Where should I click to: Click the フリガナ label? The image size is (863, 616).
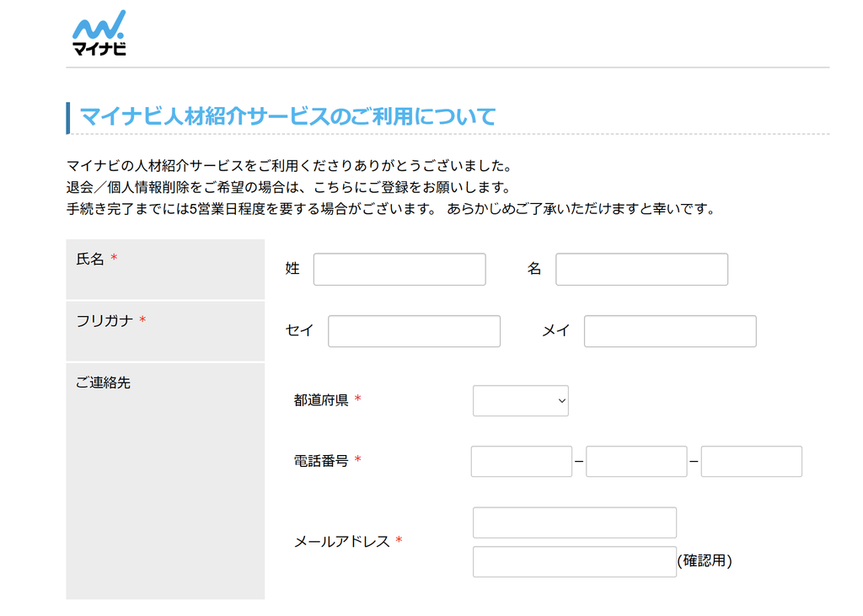click(105, 320)
